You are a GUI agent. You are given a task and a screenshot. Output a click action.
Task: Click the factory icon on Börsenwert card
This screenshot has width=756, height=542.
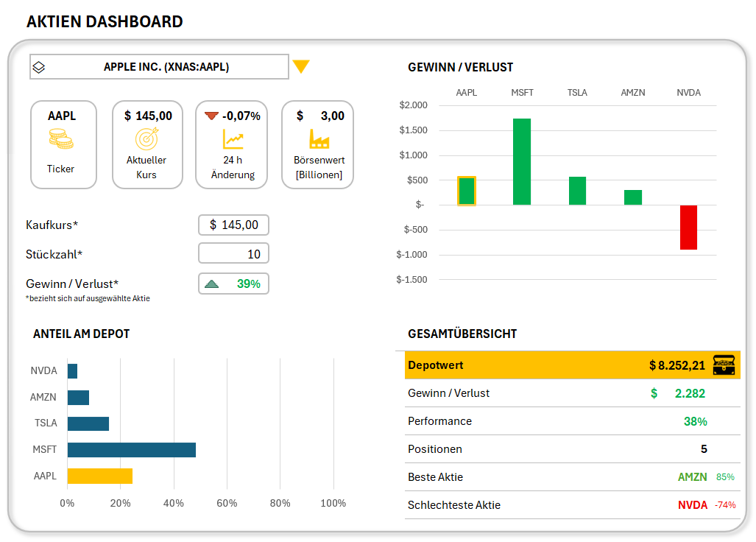319,139
